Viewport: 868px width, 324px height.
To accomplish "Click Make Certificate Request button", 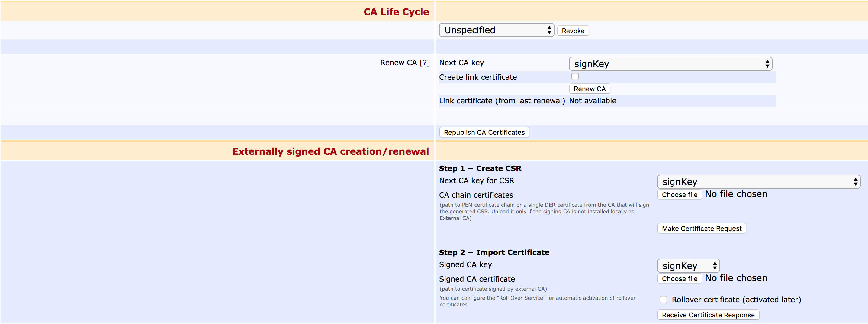I will pos(701,228).
